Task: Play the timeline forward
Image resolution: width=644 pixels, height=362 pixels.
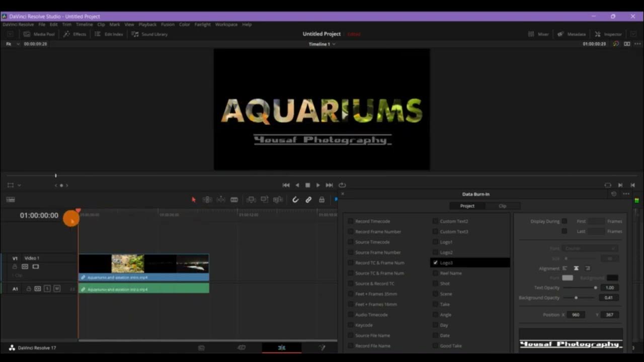Action: [318, 185]
